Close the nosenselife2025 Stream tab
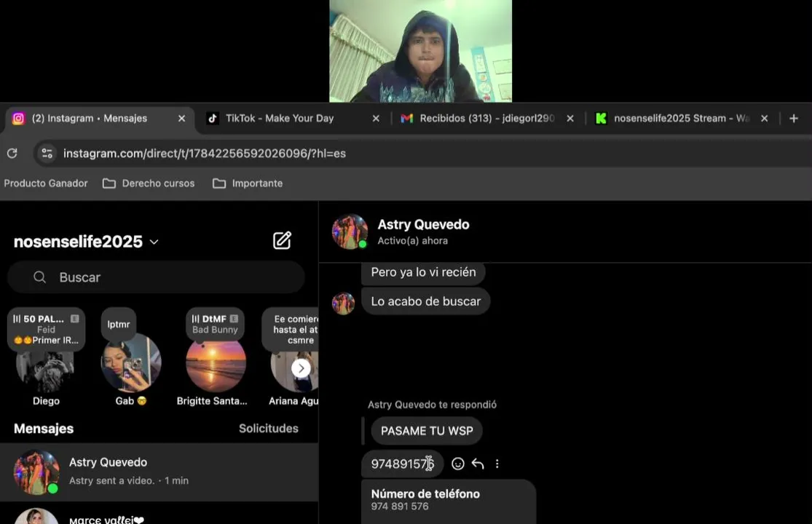Screen dimensions: 812x524 (x=765, y=119)
